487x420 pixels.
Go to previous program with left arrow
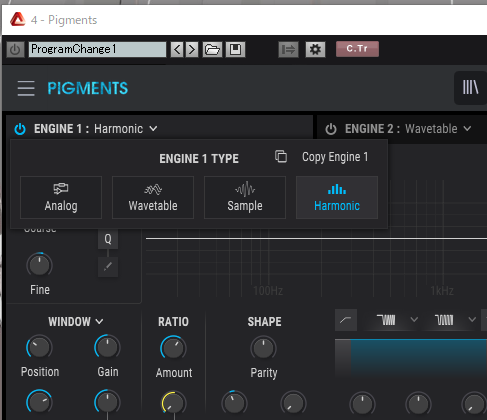[x=177, y=50]
